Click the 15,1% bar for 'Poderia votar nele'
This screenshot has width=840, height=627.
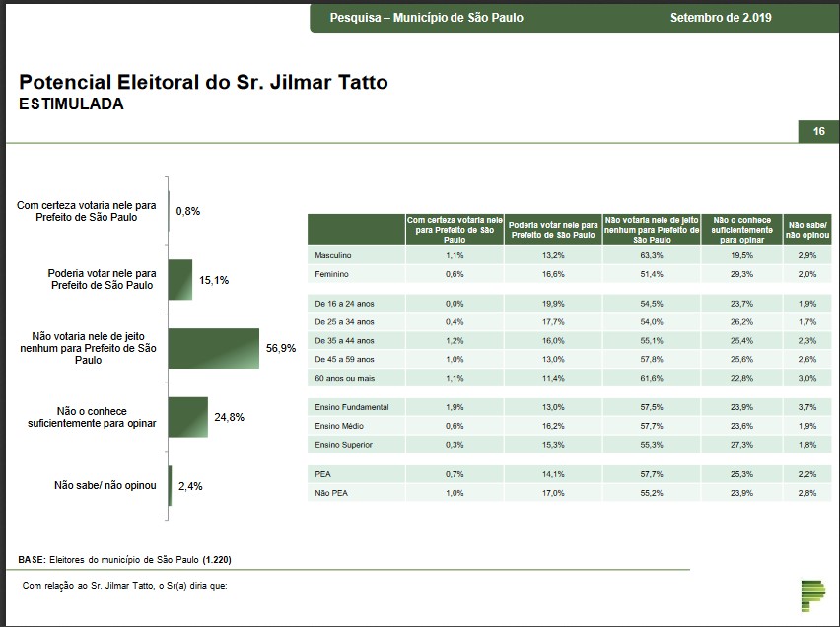tap(180, 280)
